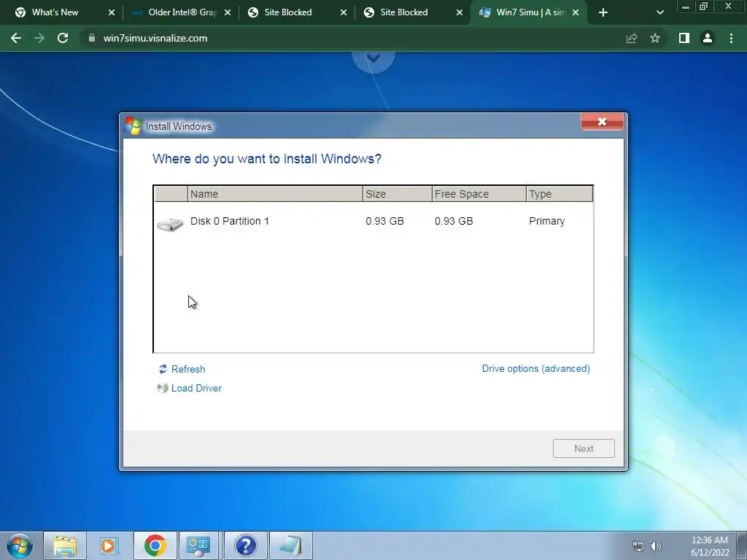Viewport: 747px width, 560px height.
Task: Go back in browser history
Action: (x=16, y=38)
